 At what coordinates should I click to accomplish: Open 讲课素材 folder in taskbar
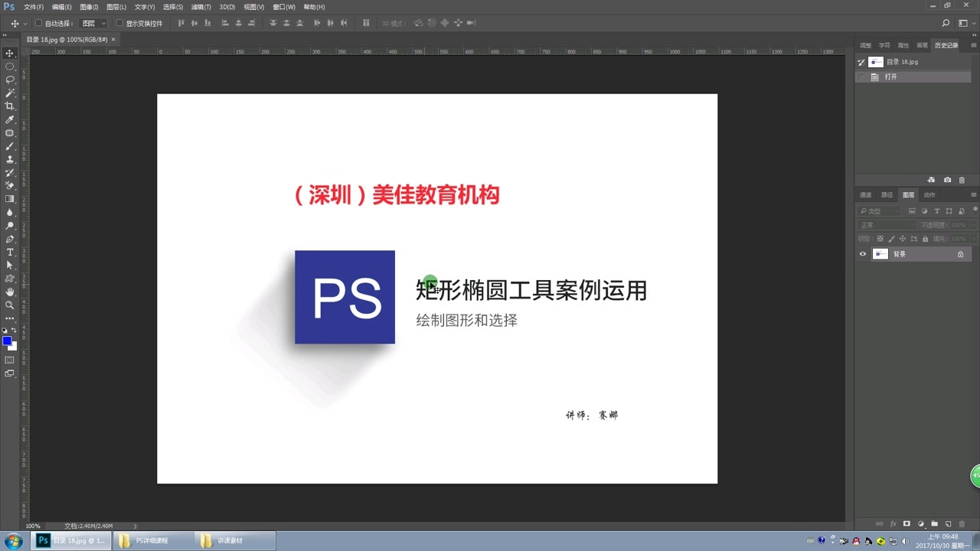(234, 540)
